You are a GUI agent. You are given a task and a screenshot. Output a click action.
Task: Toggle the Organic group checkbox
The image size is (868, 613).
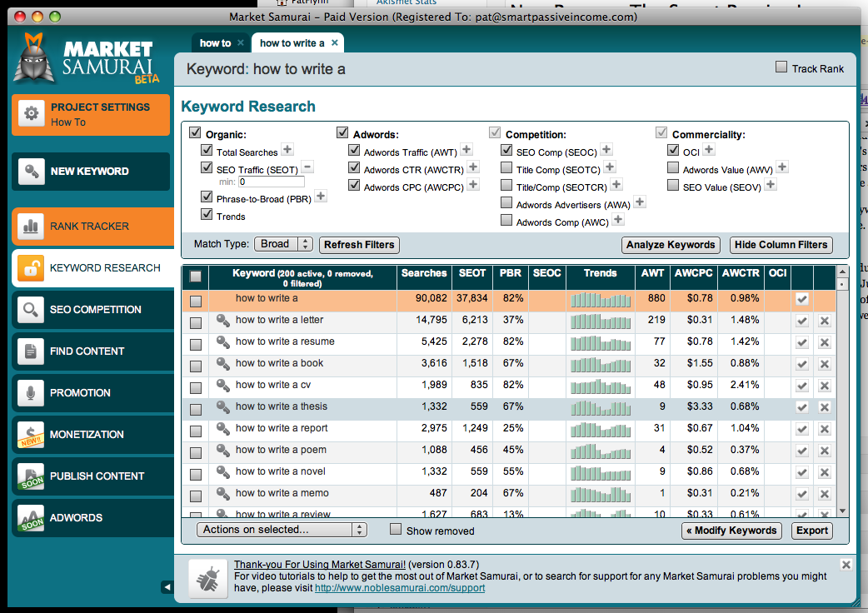click(195, 132)
